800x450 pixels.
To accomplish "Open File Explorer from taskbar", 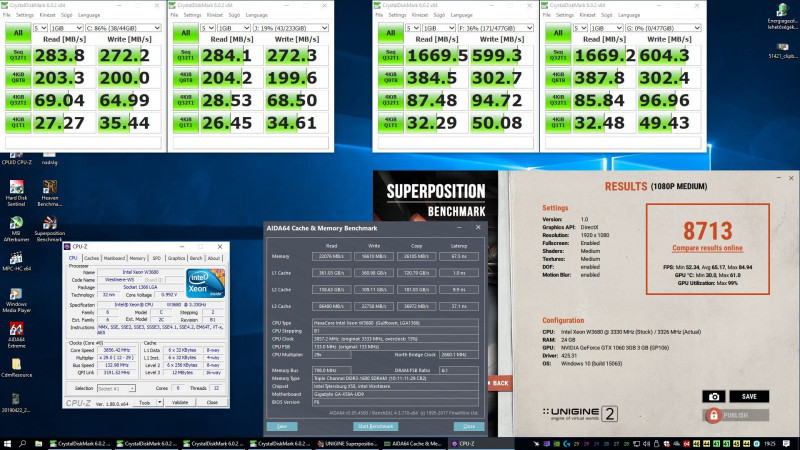I will tap(39, 444).
